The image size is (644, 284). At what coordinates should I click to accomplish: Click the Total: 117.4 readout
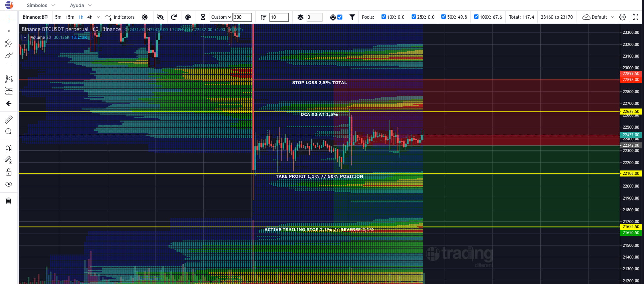521,17
